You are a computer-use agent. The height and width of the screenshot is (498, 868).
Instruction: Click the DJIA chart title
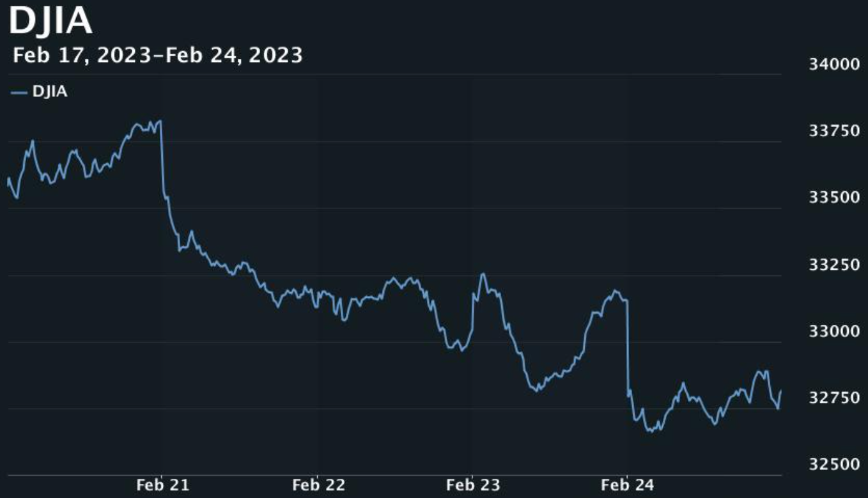pyautogui.click(x=50, y=20)
